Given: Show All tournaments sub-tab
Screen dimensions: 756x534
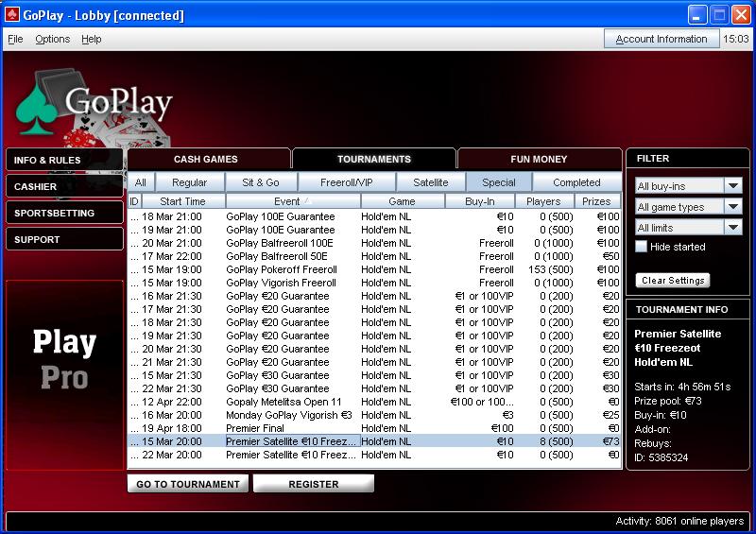Looking at the screenshot, I should pos(141,182).
